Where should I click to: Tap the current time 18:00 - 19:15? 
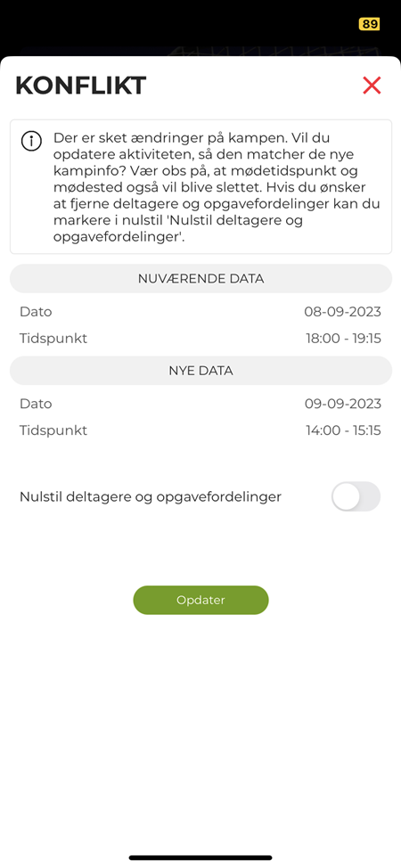[343, 339]
